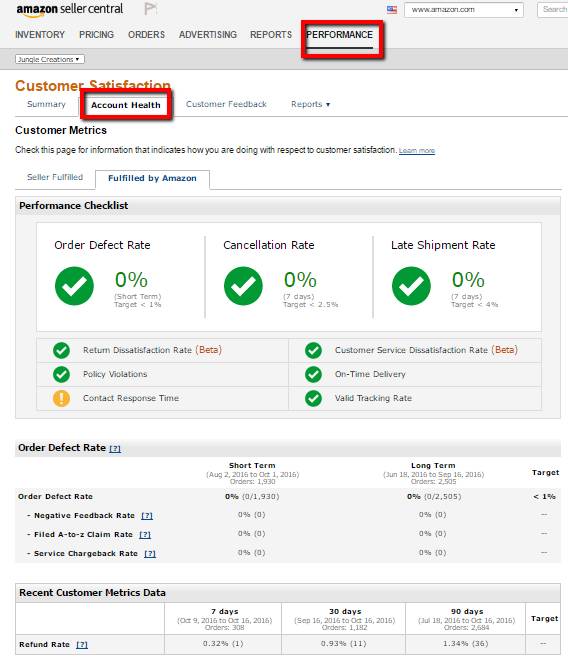Click the Order Defect Rate green checkmark
This screenshot has height=664, width=568.
[x=74, y=286]
